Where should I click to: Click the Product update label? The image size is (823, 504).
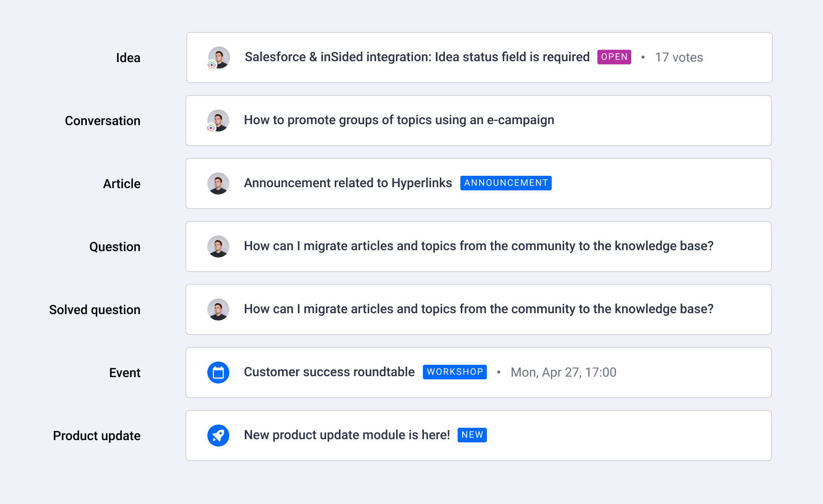tap(97, 436)
